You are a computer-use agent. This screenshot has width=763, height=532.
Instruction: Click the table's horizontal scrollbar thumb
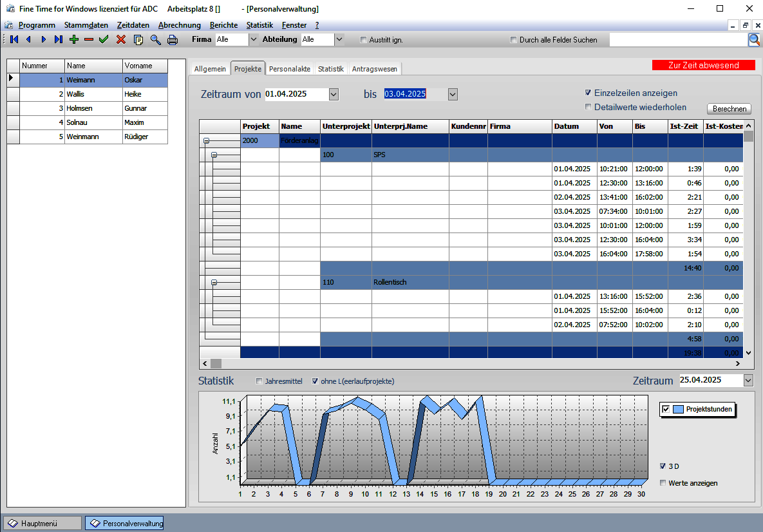click(216, 364)
